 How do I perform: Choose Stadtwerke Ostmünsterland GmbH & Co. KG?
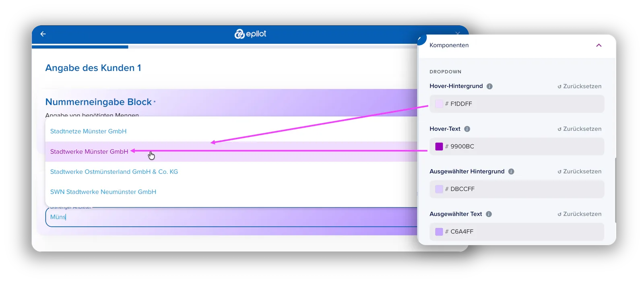(231, 171)
